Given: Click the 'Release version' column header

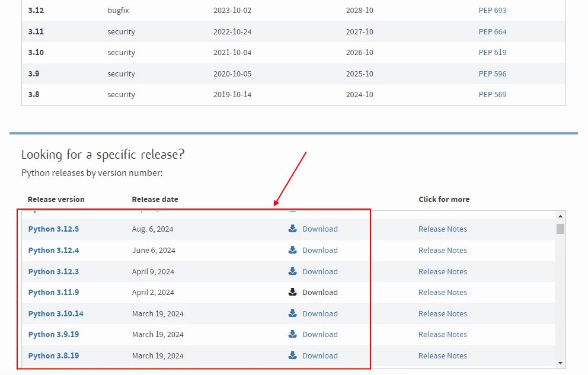Looking at the screenshot, I should (56, 199).
